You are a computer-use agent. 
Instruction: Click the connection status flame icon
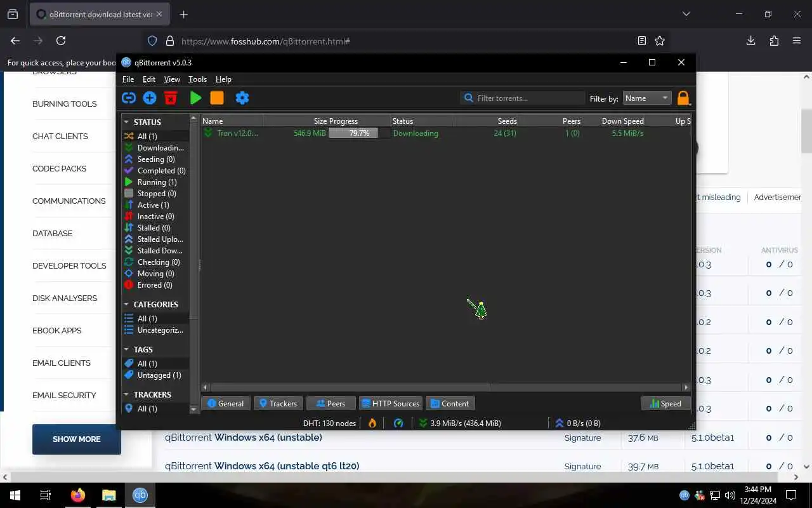coord(372,423)
